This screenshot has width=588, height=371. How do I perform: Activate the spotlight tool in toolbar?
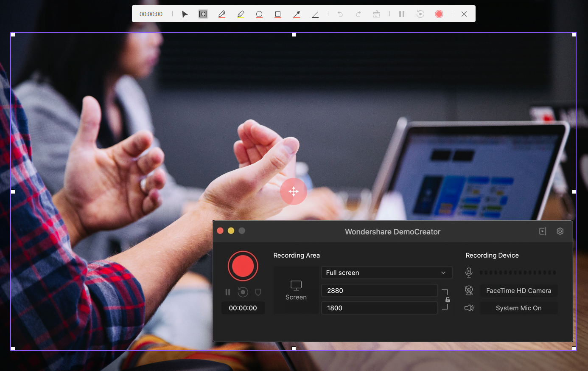click(x=203, y=14)
